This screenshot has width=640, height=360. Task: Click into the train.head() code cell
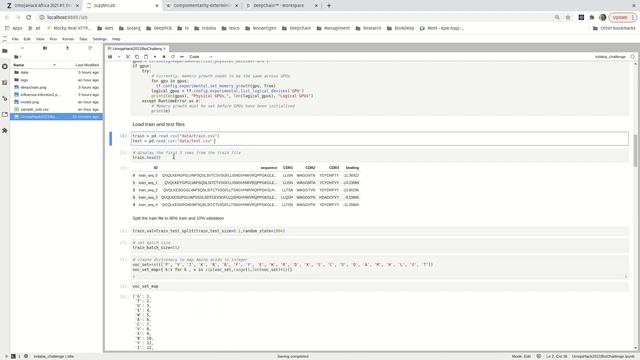point(380,155)
